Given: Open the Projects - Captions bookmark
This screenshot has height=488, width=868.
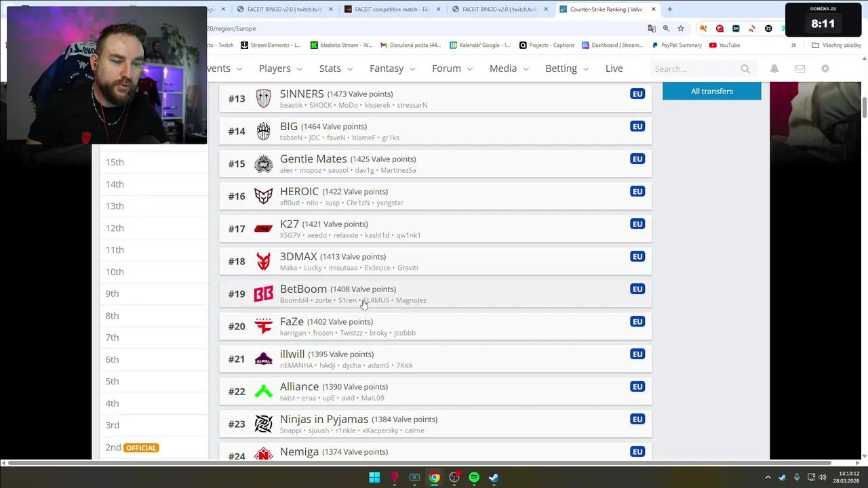Looking at the screenshot, I should (547, 45).
